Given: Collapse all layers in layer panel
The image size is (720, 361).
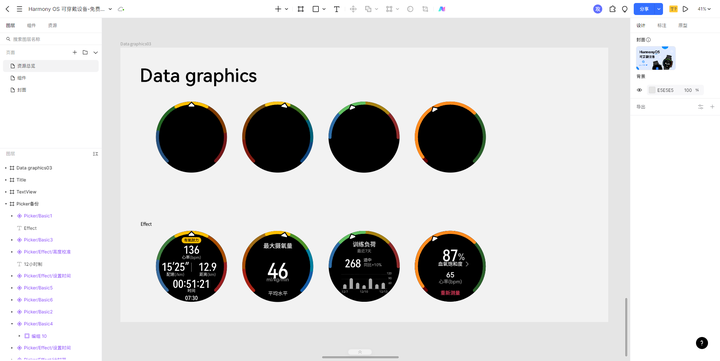Looking at the screenshot, I should 96,154.
